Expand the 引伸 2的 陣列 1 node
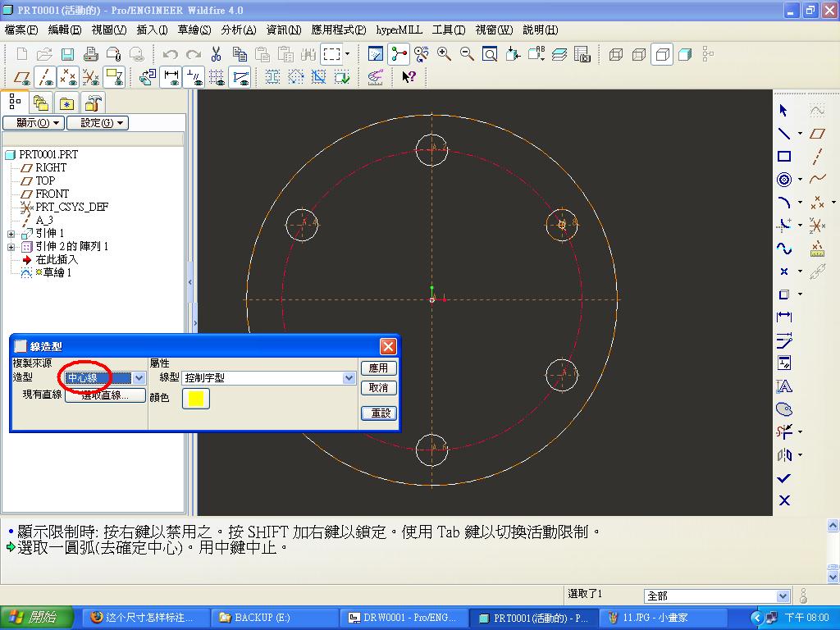The width and height of the screenshot is (840, 630). [x=11, y=247]
